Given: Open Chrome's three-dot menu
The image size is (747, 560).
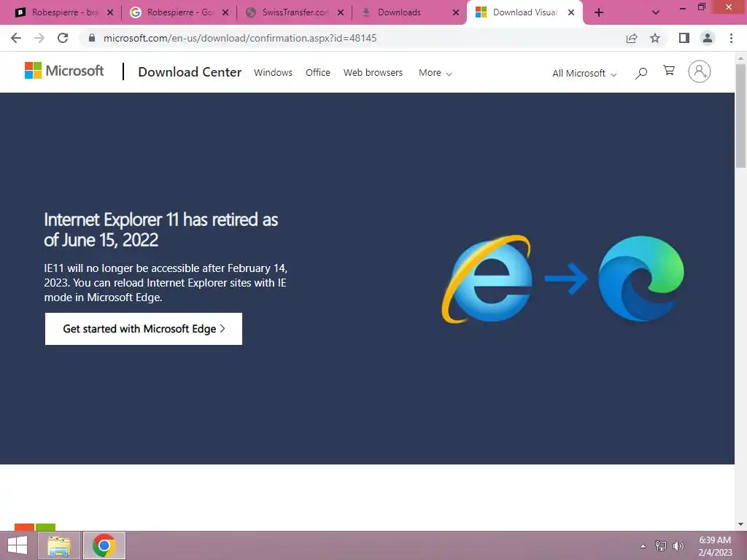Looking at the screenshot, I should coord(731,38).
